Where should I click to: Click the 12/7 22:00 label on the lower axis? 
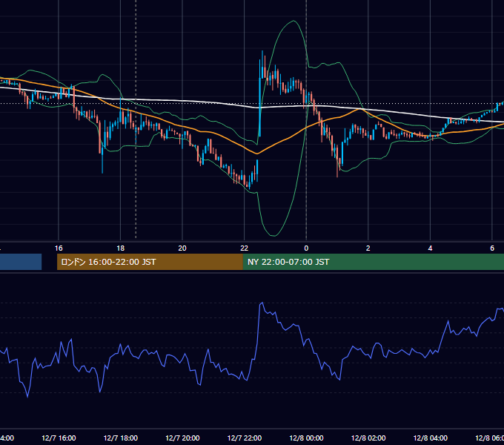click(x=245, y=438)
